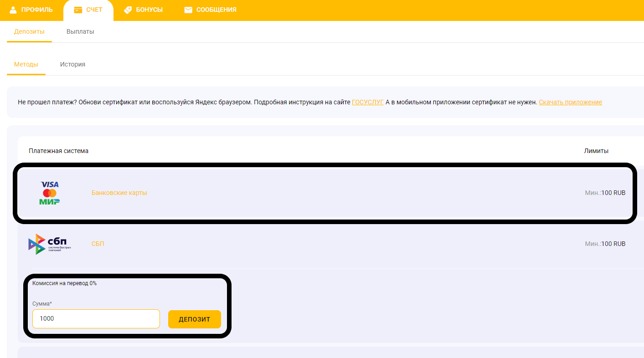This screenshot has width=644, height=358.
Task: Click the tag icon beside Бонусы
Action: pyautogui.click(x=128, y=10)
